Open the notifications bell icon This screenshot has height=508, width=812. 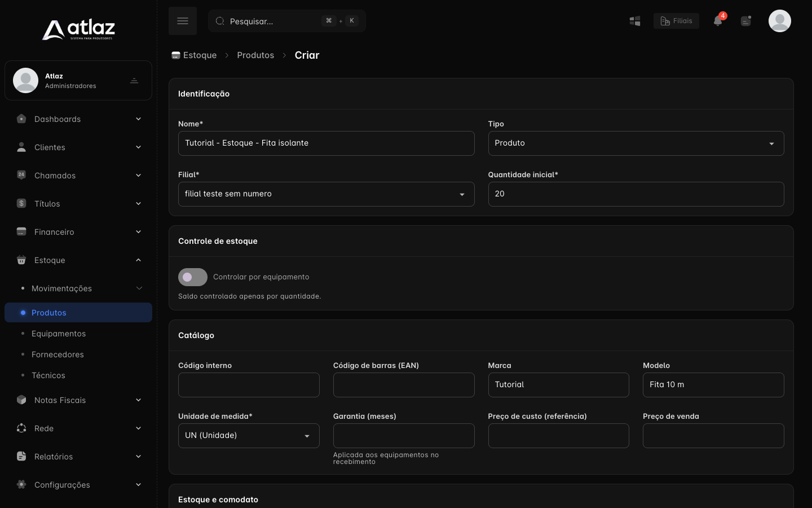[717, 21]
